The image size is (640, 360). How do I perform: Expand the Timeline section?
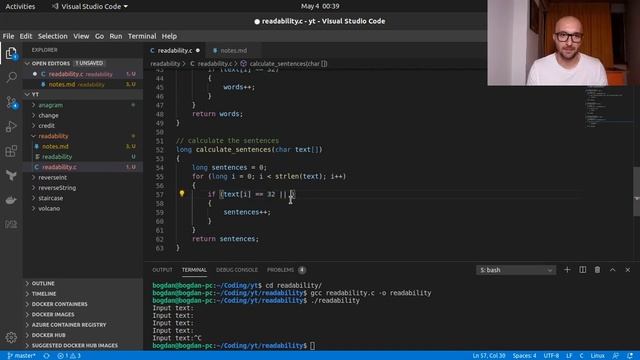pyautogui.click(x=83, y=293)
